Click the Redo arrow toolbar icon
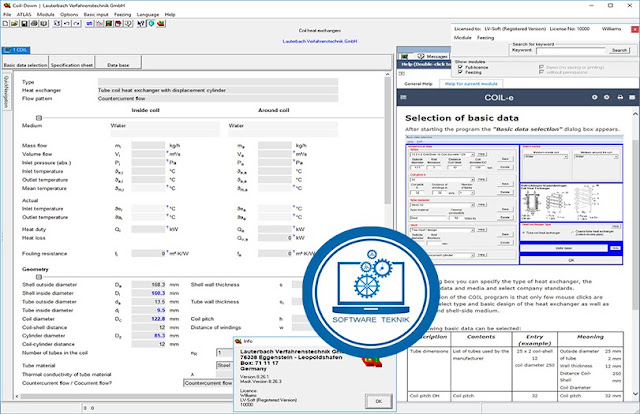640x414 pixels. [x=76, y=24]
